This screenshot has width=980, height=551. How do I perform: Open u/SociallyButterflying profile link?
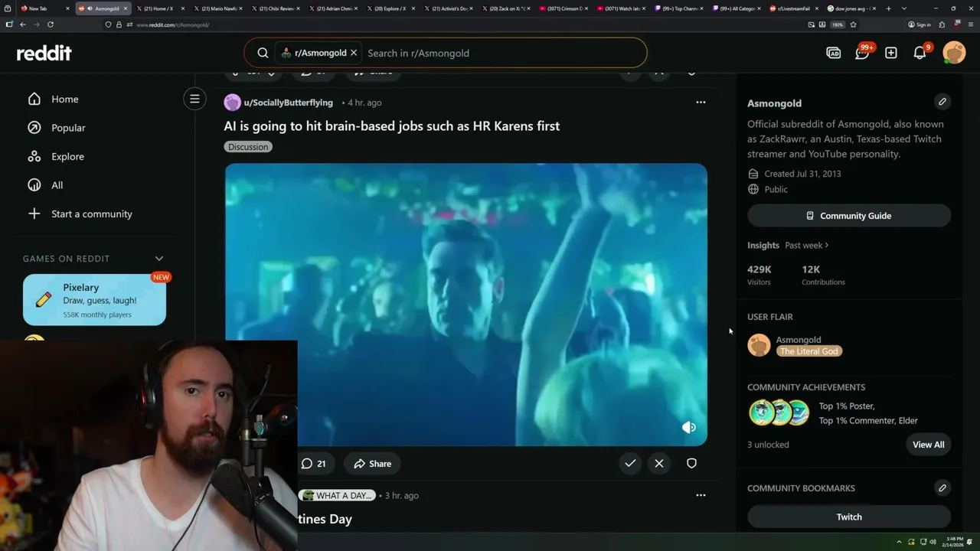288,103
